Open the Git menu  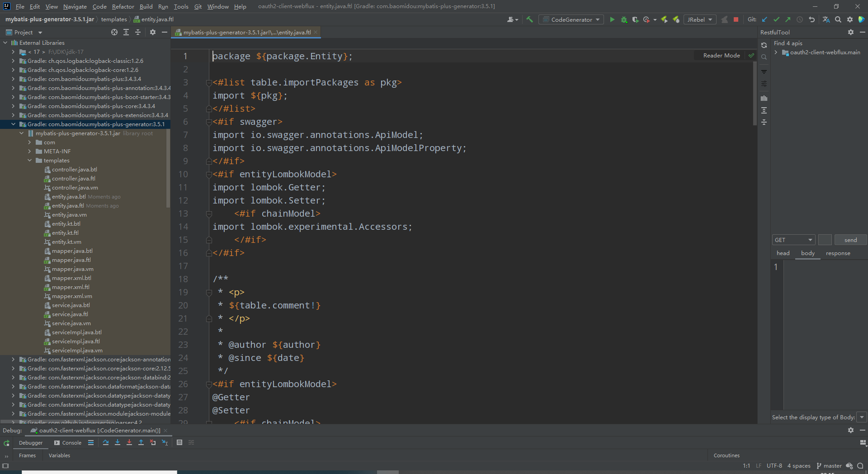click(x=198, y=6)
